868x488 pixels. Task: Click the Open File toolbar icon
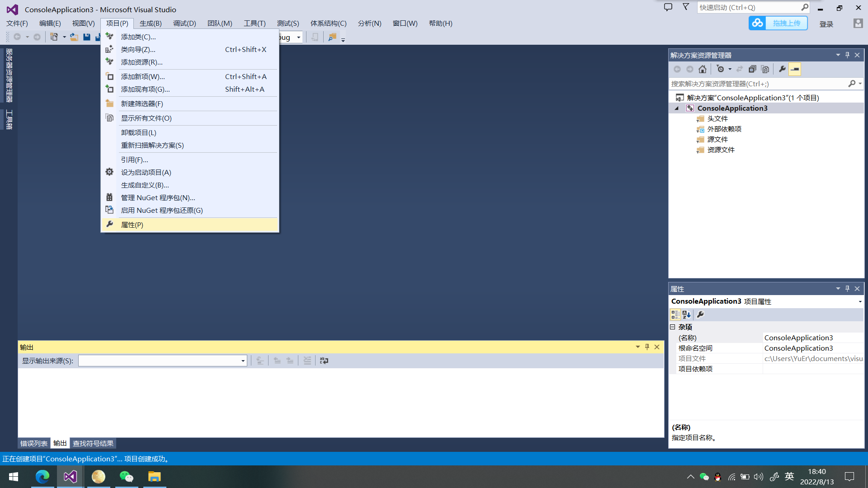click(x=74, y=37)
